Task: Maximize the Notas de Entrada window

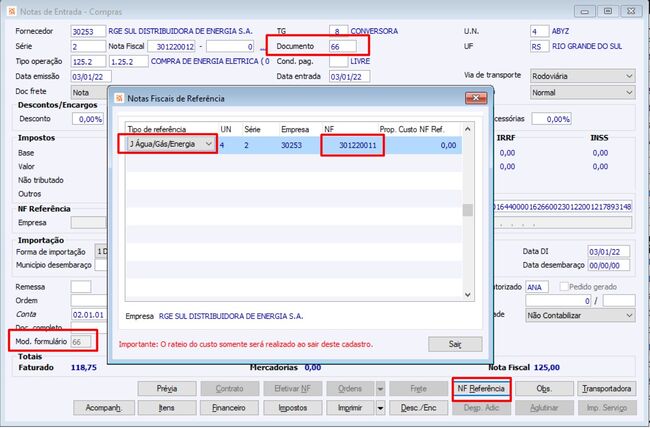Action: [x=608, y=11]
